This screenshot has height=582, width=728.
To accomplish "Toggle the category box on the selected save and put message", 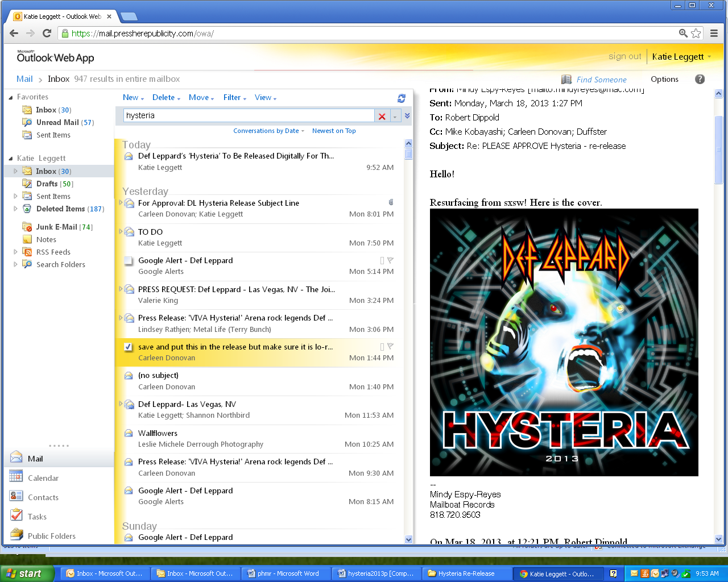I will (382, 347).
